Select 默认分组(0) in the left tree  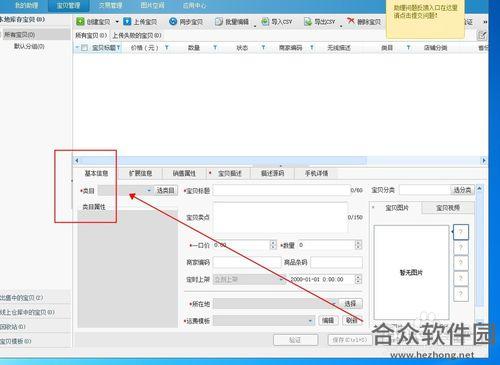pyautogui.click(x=29, y=46)
